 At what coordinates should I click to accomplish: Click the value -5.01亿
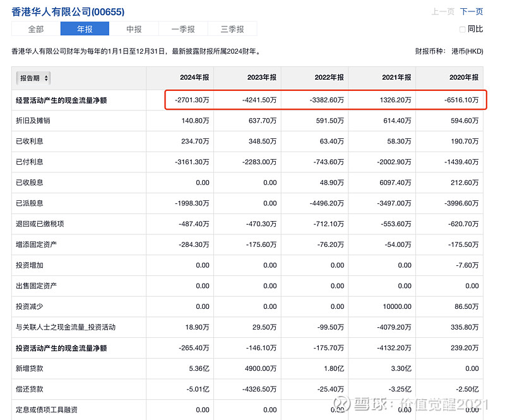(x=198, y=389)
